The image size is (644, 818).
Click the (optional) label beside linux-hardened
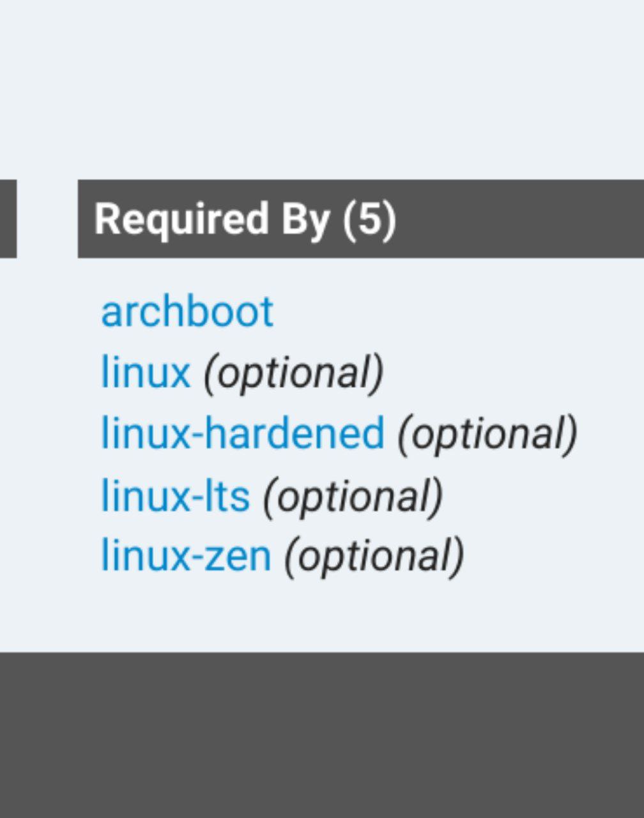point(487,433)
